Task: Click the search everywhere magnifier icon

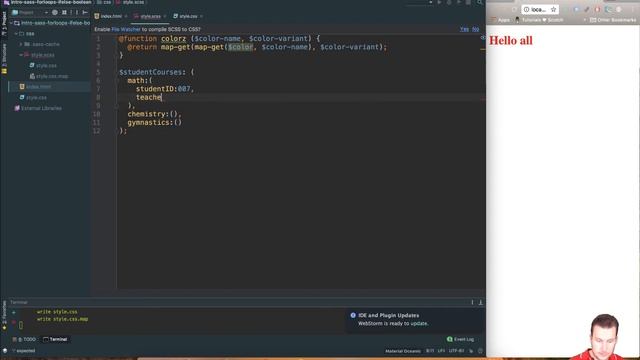Action: click(x=480, y=2)
